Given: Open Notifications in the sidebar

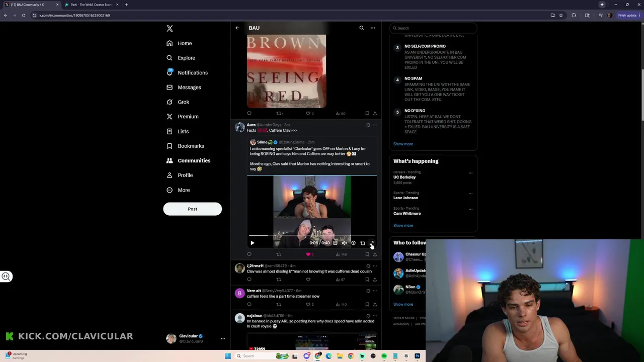Looking at the screenshot, I should (x=187, y=72).
